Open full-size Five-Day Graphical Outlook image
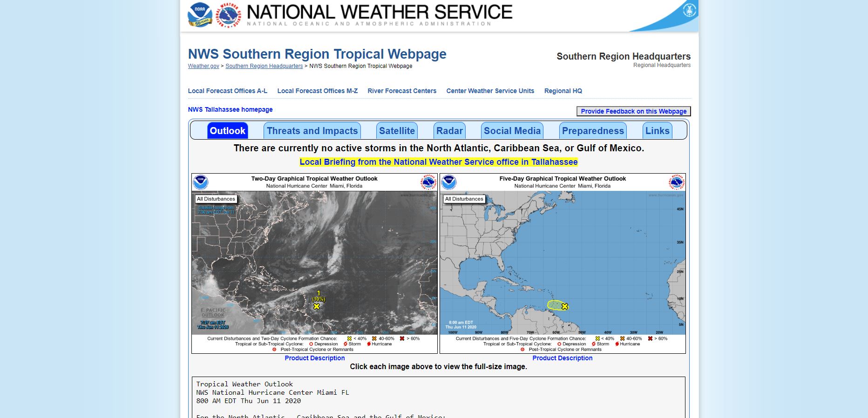Image resolution: width=868 pixels, height=418 pixels. (563, 263)
